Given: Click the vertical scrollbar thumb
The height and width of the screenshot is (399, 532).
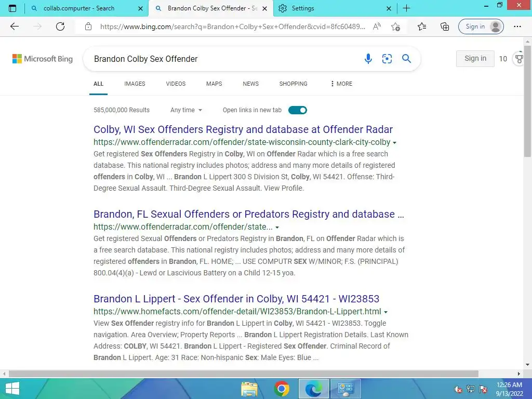Looking at the screenshot, I should point(527,102).
